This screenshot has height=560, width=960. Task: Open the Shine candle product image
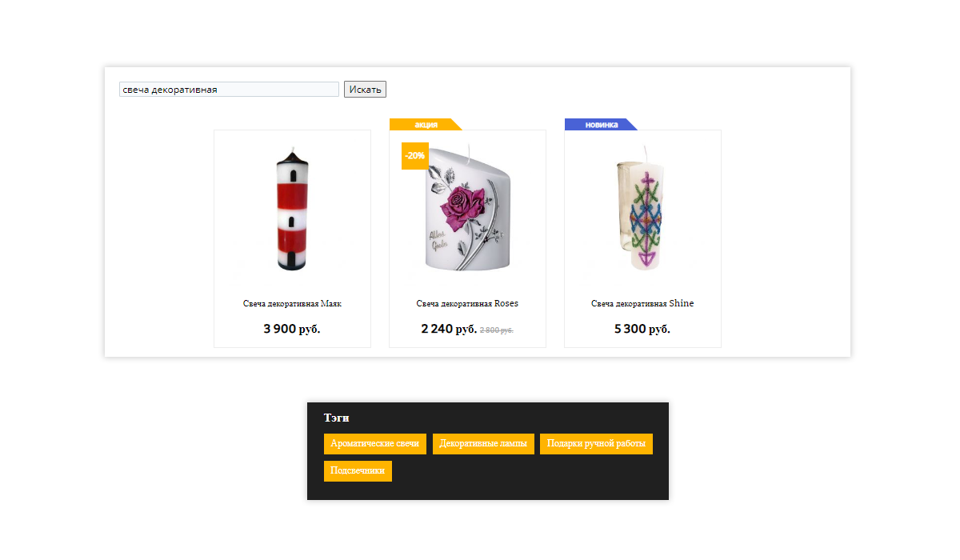coord(642,208)
